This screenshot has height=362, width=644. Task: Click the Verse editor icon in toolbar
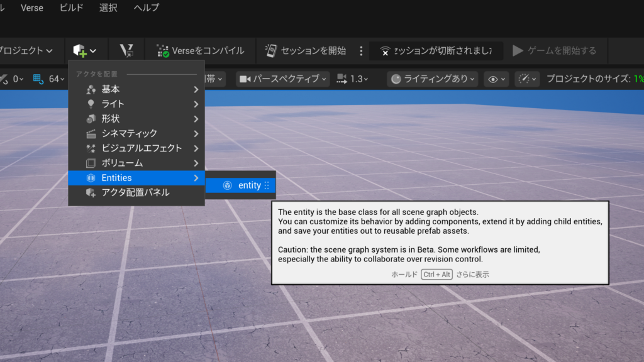click(126, 50)
